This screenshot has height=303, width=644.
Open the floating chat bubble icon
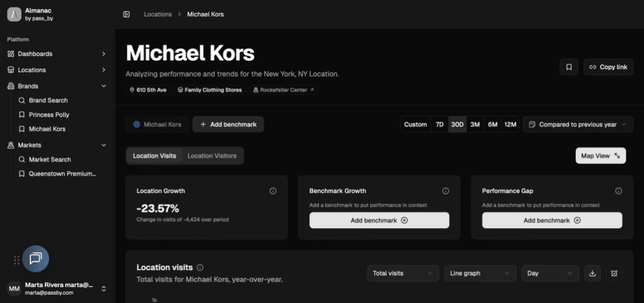tap(36, 258)
